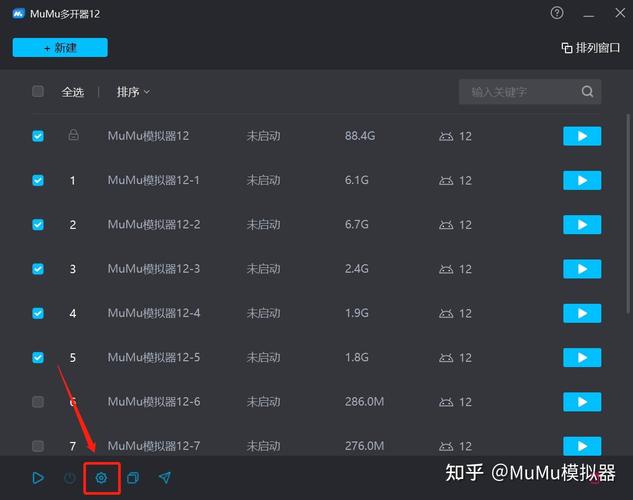633x500 pixels.
Task: Click 未启动 status in MuMu模拟器12-3 row
Action: tap(263, 269)
